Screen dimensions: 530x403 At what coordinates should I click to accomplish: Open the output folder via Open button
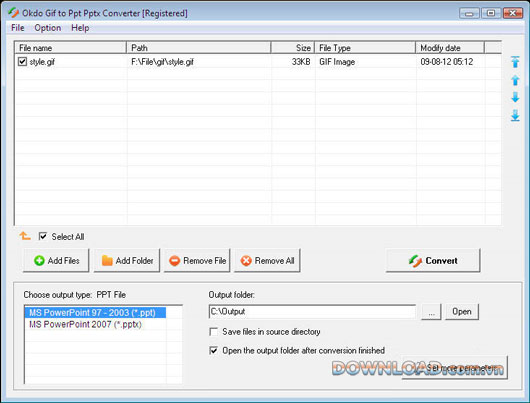[462, 311]
